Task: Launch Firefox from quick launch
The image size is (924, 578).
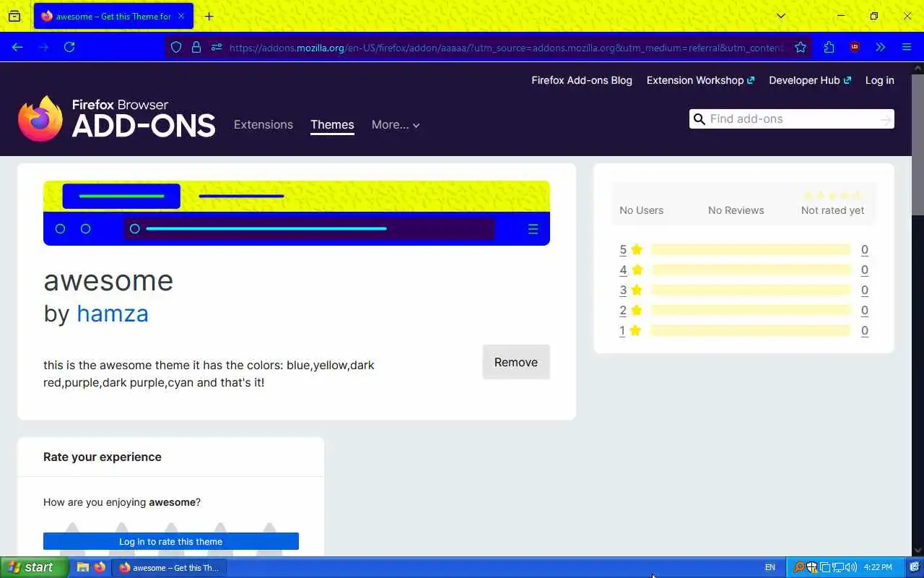Action: [100, 567]
